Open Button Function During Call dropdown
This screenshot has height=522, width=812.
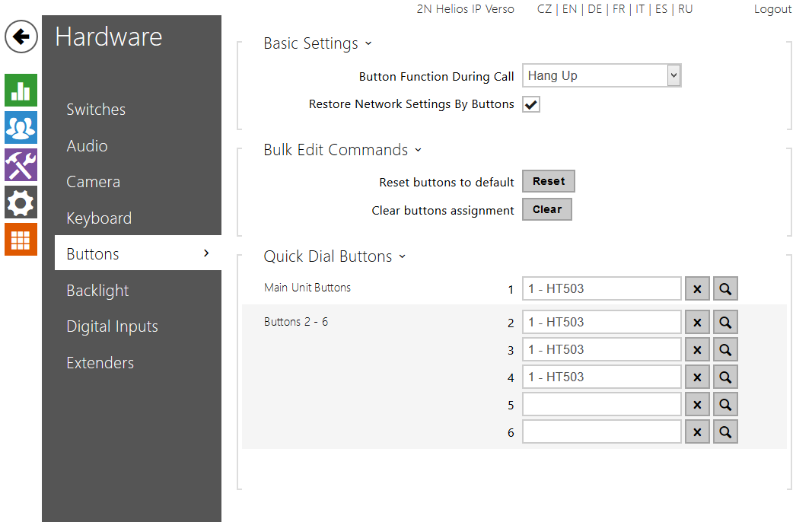coord(601,76)
